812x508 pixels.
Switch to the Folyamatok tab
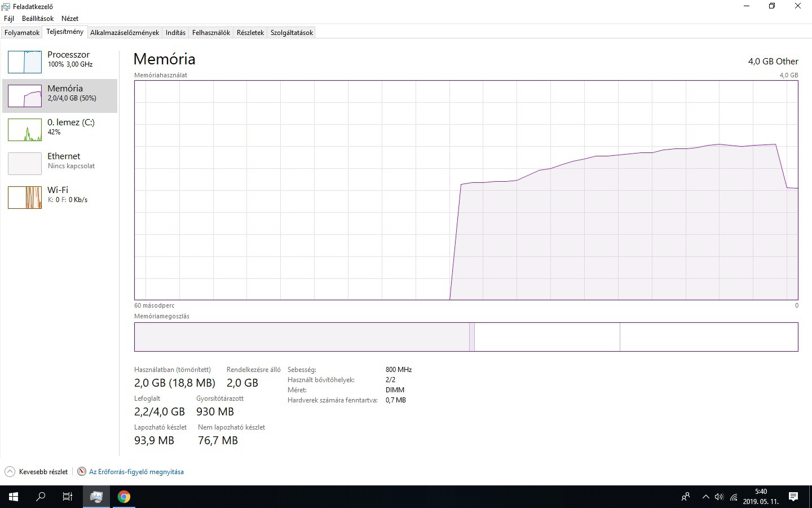(22, 33)
